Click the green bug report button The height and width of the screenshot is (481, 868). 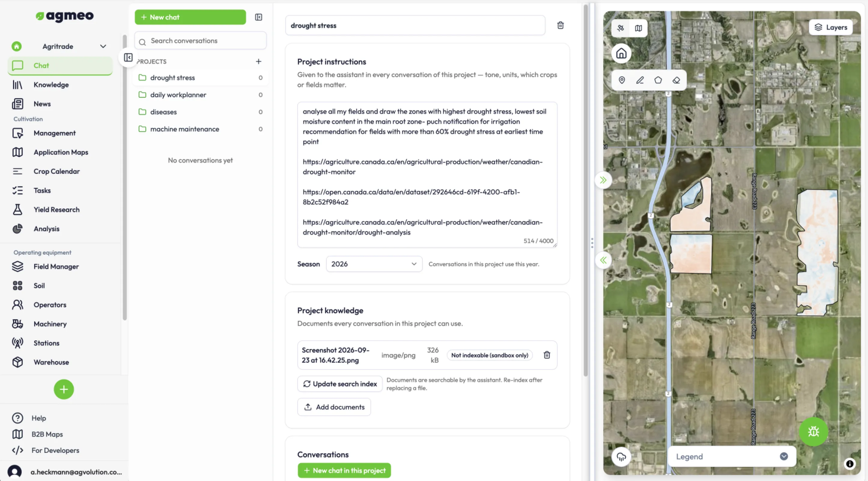click(x=813, y=432)
